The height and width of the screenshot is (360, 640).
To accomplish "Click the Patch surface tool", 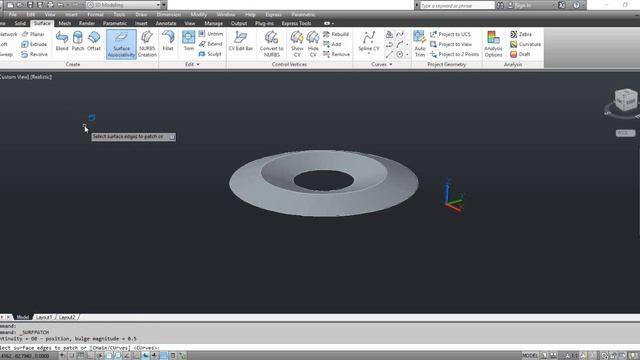I will point(78,41).
